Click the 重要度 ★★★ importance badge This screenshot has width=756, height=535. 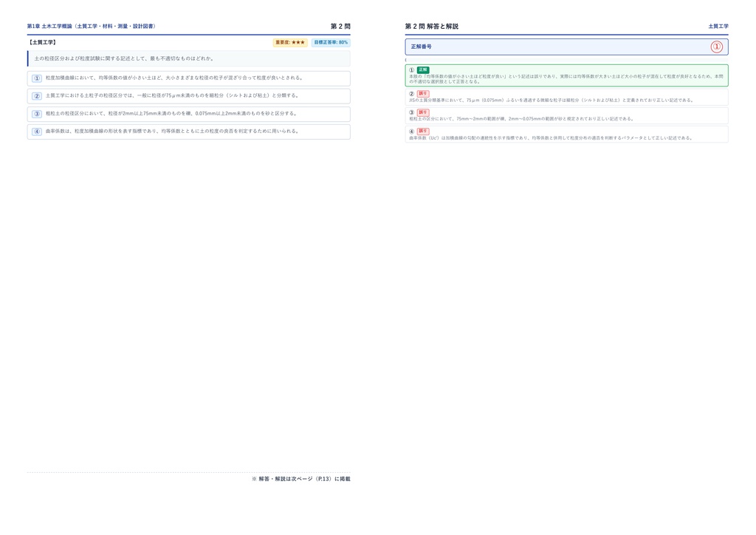click(290, 42)
